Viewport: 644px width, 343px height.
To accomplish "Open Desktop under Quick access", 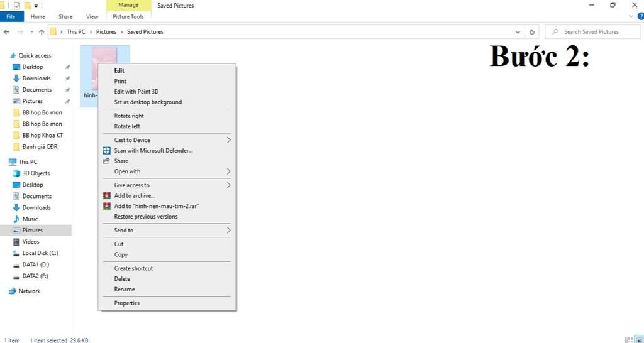I will point(33,67).
